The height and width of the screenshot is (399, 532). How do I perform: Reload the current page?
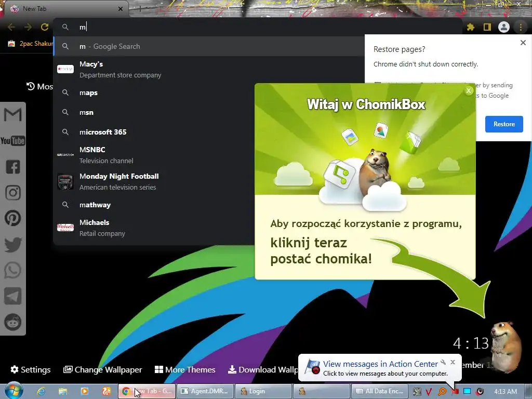(45, 27)
